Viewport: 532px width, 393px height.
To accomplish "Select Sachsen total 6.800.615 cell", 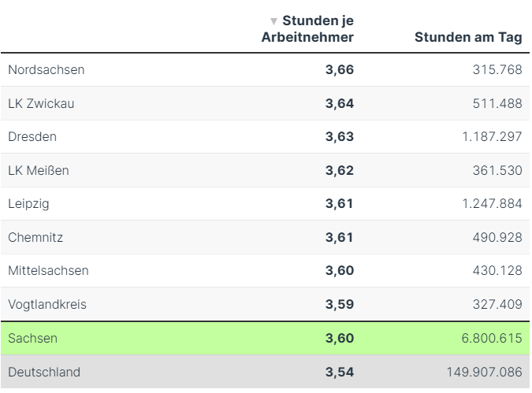I will [x=492, y=339].
